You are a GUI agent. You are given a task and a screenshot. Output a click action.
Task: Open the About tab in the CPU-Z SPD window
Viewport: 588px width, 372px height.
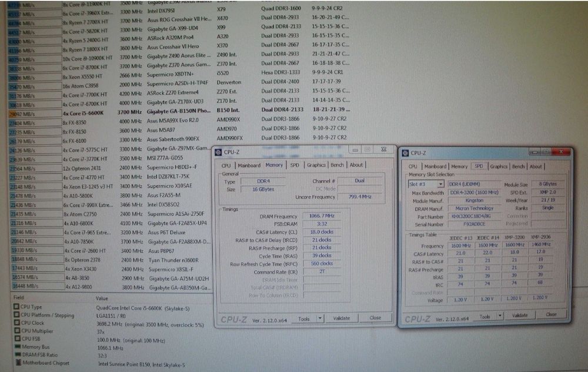[536, 167]
